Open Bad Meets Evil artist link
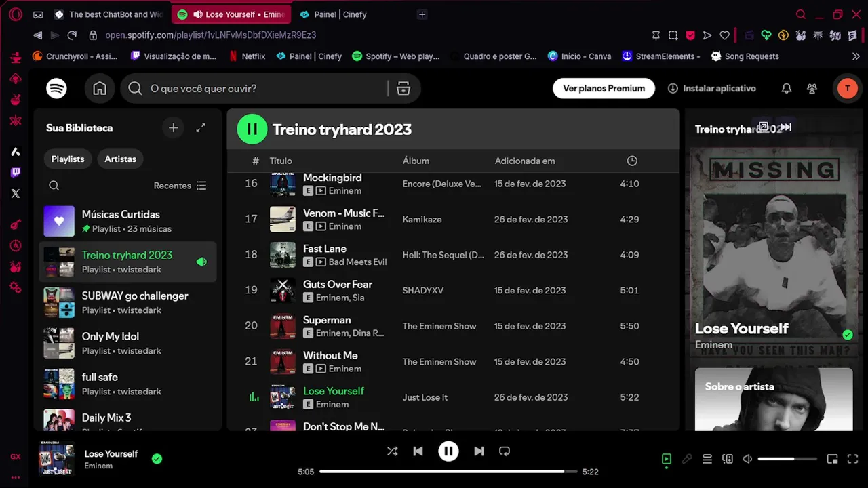This screenshot has width=868, height=488. pos(357,262)
